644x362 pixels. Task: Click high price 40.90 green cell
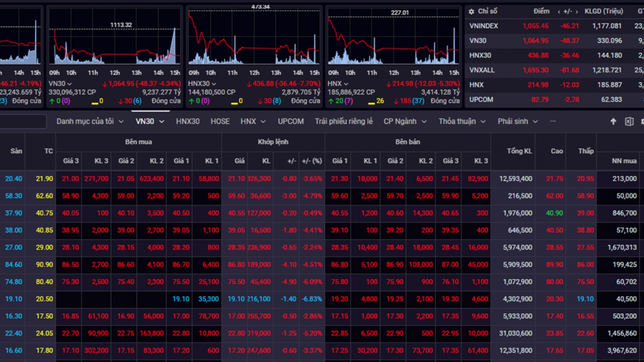pyautogui.click(x=555, y=213)
